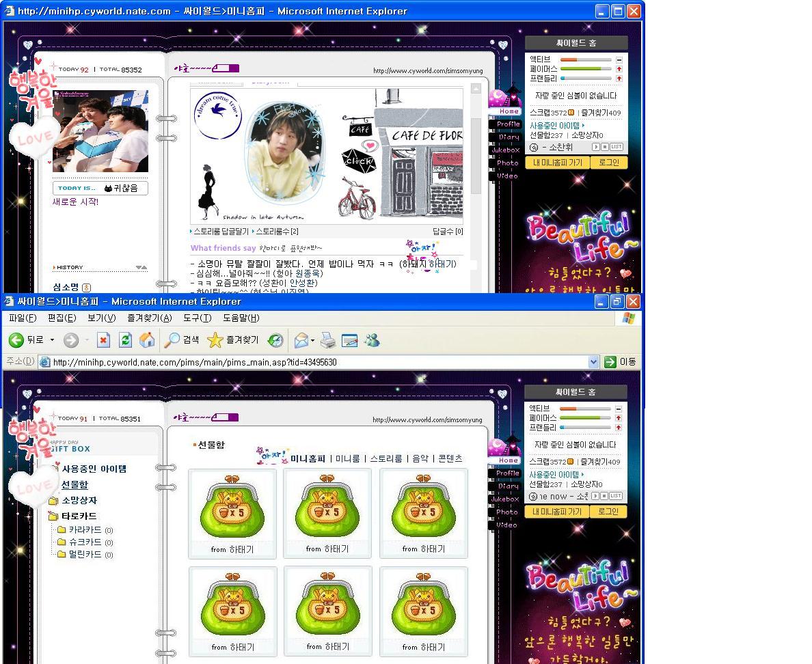The width and height of the screenshot is (812, 664).
Task: Click 내 미니홈피 가기 button in lower window
Action: [557, 512]
